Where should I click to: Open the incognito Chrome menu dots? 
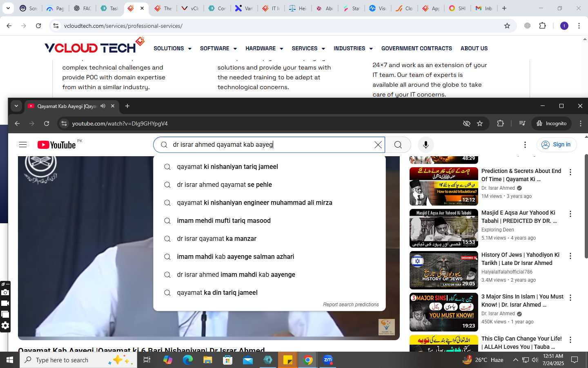[x=580, y=123]
